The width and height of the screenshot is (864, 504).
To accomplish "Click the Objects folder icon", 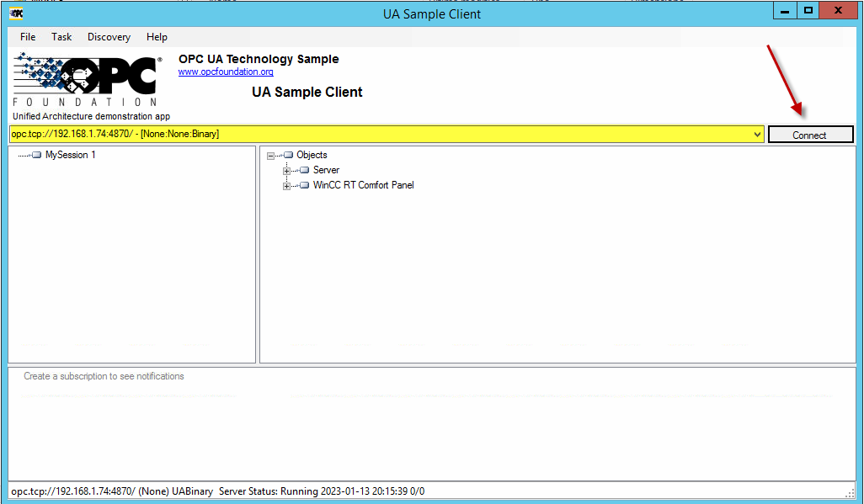I will coord(288,155).
